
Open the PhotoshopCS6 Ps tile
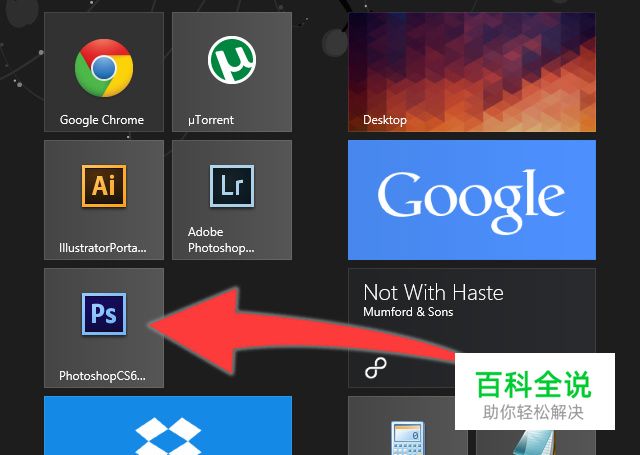click(104, 328)
